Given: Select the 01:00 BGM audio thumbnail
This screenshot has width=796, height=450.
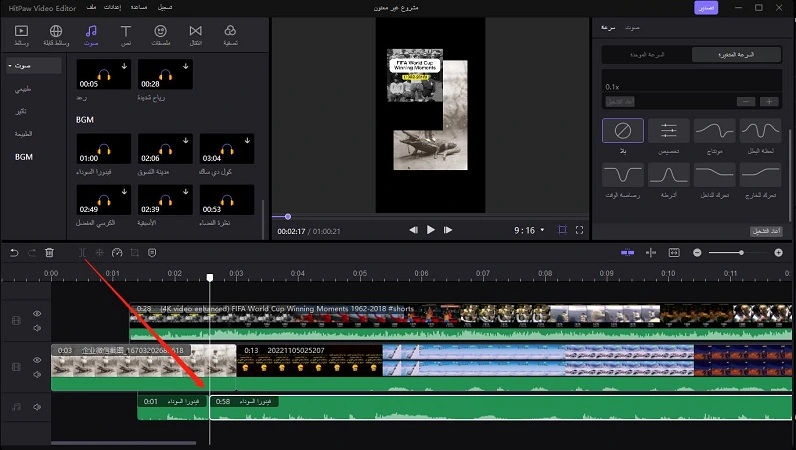Looking at the screenshot, I should (104, 149).
